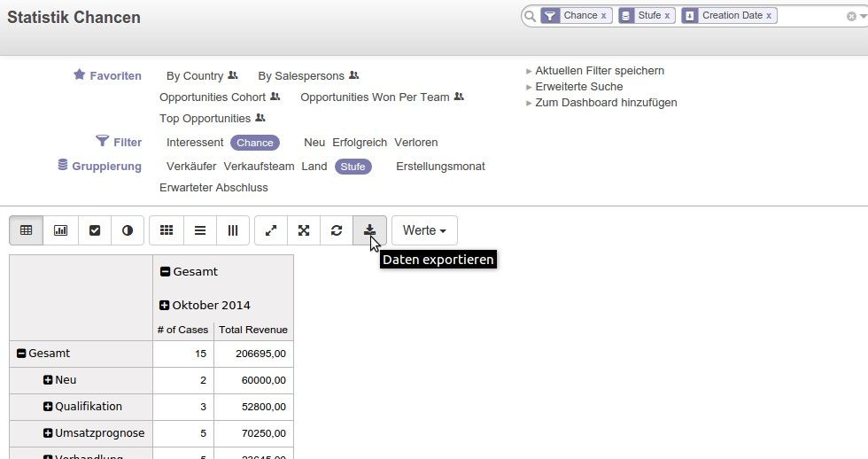868x459 pixels.
Task: Click the vertical lines column icon
Action: [233, 230]
